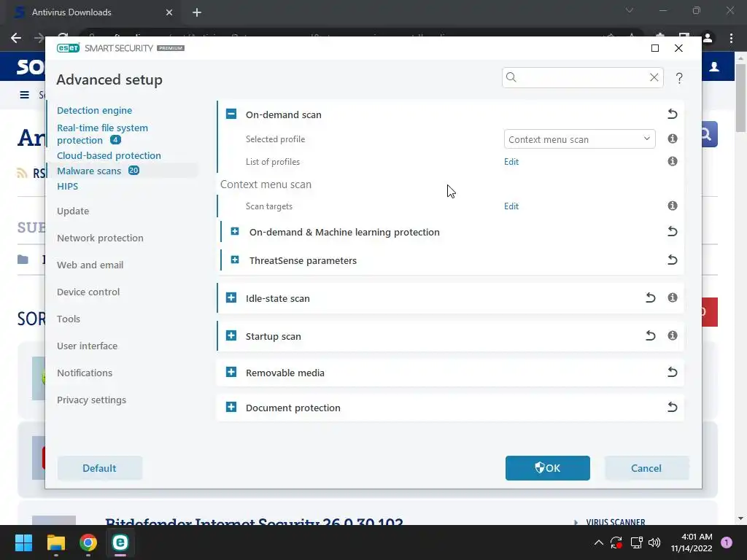Open Web and email settings
Screen dimensions: 747x560
pyautogui.click(x=90, y=265)
